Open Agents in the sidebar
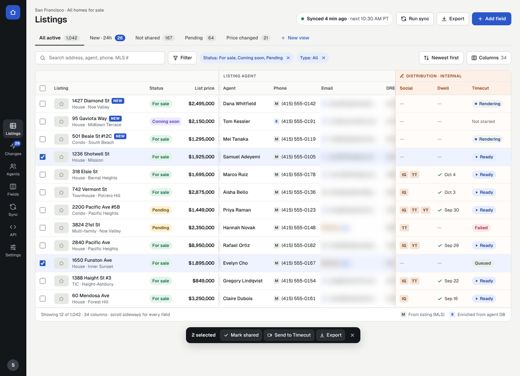Viewport: 520px width, 376px height. click(x=13, y=169)
